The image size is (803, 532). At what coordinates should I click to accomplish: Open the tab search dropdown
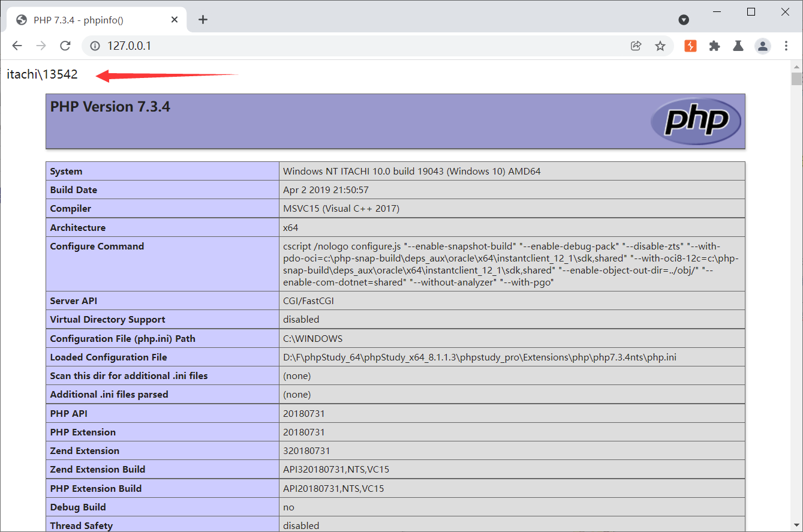[683, 20]
